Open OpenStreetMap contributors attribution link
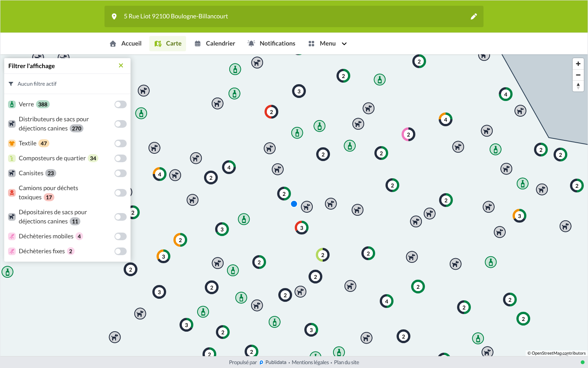 click(559, 353)
